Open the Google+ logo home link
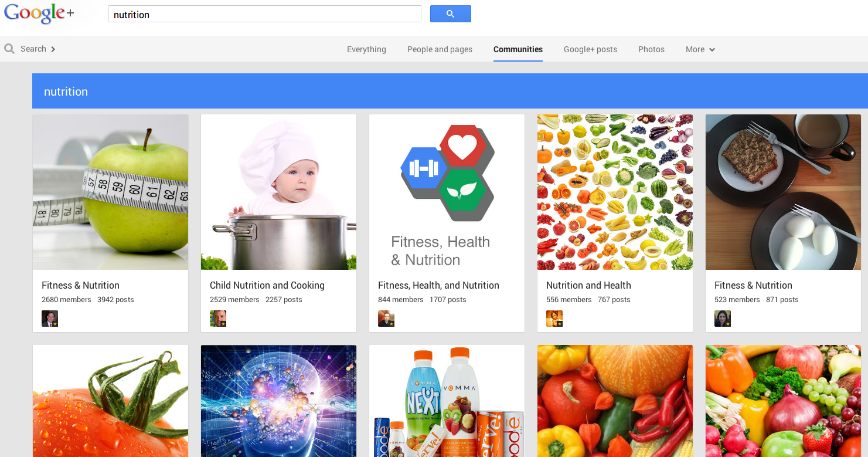 (x=39, y=14)
